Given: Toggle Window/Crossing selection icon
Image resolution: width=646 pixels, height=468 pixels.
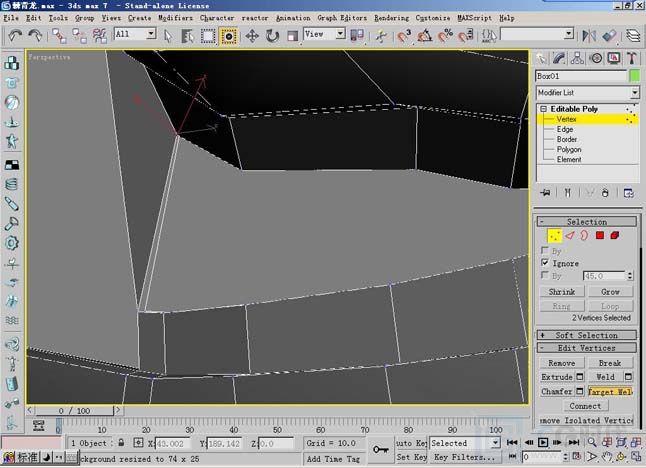Looking at the screenshot, I should pyautogui.click(x=228, y=36).
